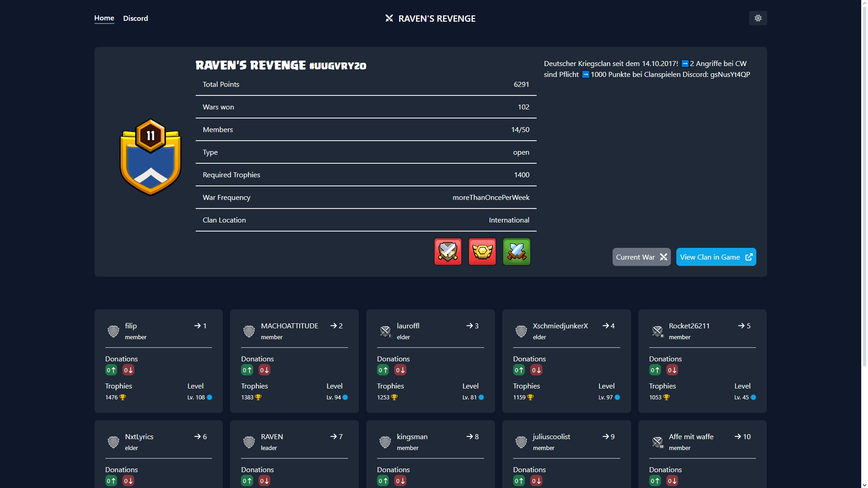
Task: Click filip's donations given badge
Action: pyautogui.click(x=111, y=370)
